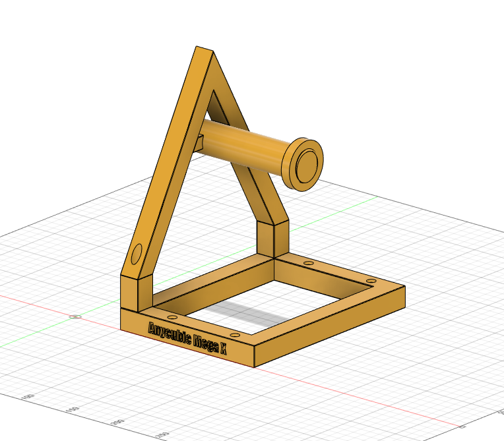Select the right vertical post above the base

point(272,238)
